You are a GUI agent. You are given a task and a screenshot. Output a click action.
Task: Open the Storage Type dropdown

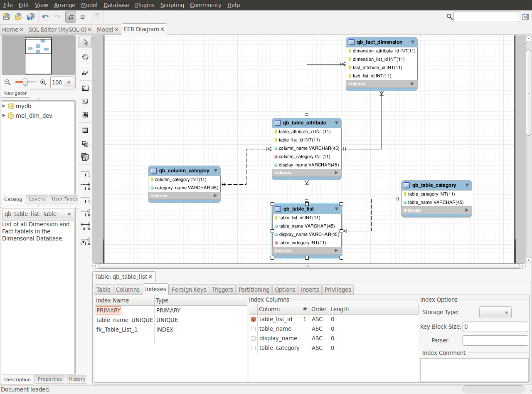(x=495, y=312)
